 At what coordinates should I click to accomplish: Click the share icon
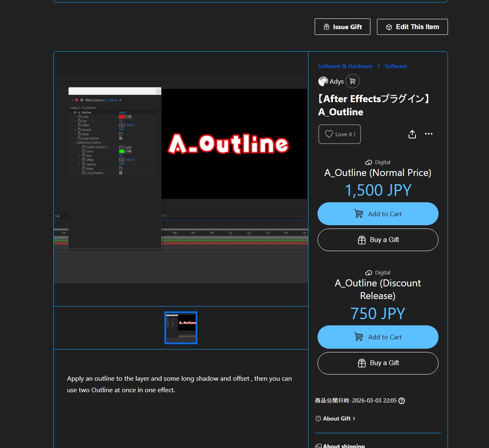[x=412, y=134]
